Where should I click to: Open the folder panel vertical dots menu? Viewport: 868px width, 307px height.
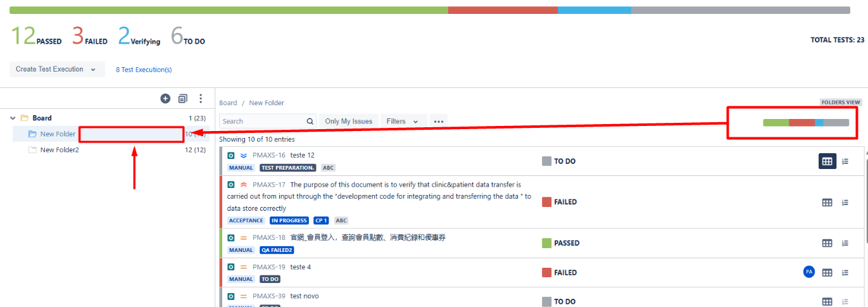[x=201, y=99]
